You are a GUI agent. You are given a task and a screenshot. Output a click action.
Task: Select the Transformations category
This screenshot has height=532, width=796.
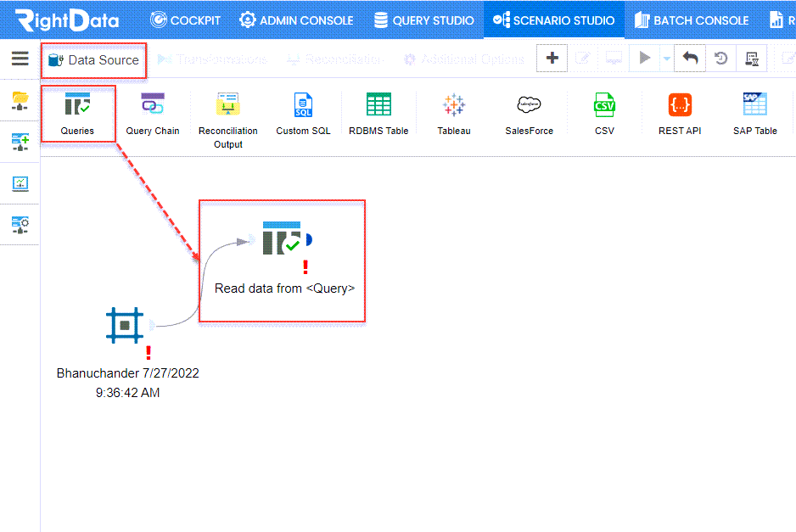point(212,59)
